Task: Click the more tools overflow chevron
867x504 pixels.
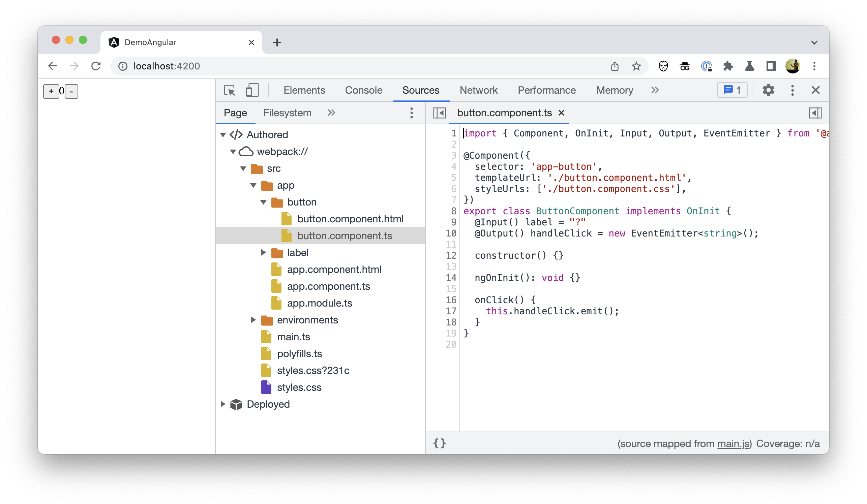Action: coord(654,90)
